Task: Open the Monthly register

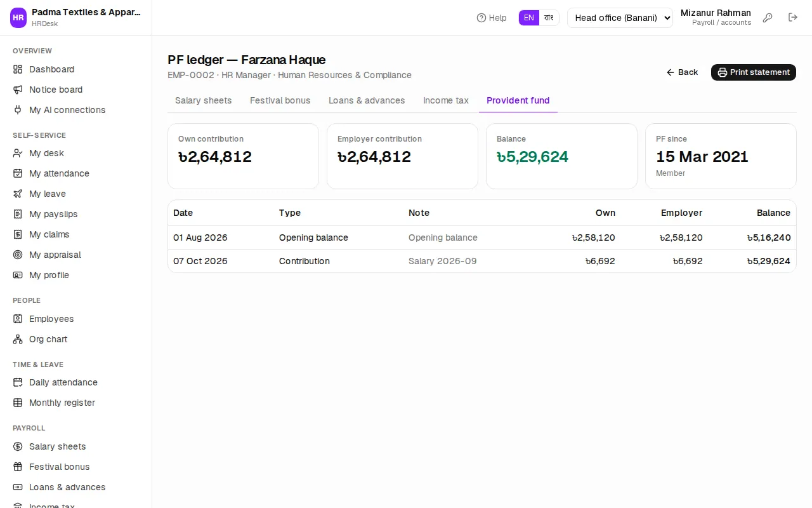Action: (x=76, y=403)
